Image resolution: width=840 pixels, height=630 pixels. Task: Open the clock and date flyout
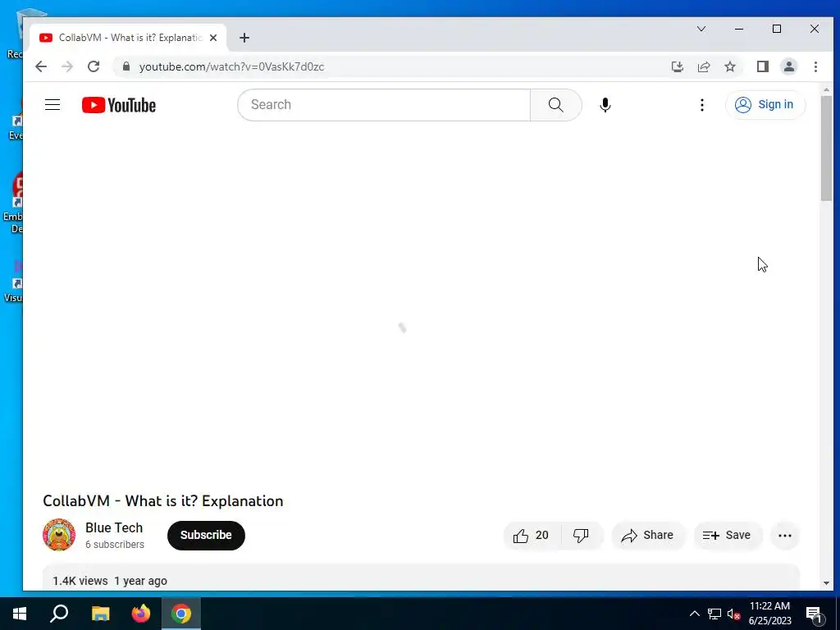769,614
